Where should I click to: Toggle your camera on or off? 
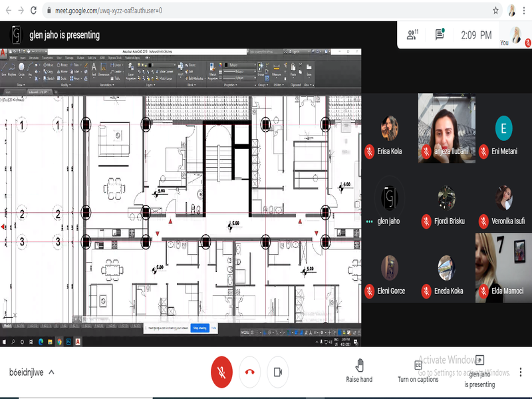pos(278,372)
